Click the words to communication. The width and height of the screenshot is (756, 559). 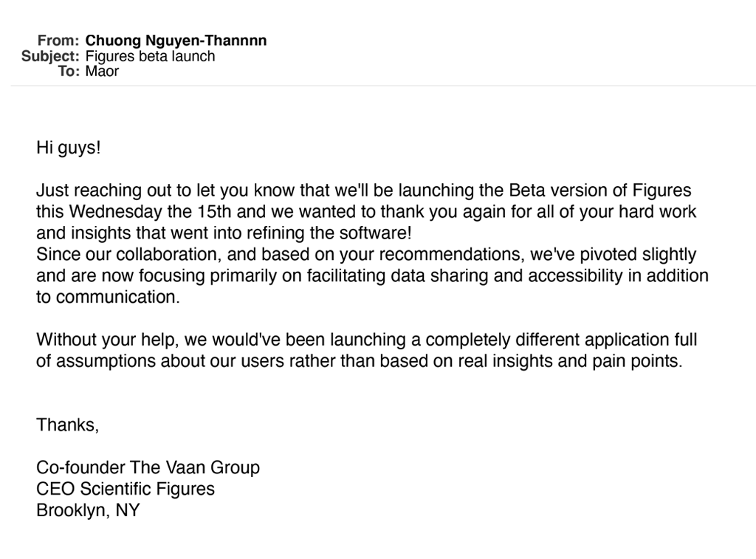pyautogui.click(x=108, y=297)
